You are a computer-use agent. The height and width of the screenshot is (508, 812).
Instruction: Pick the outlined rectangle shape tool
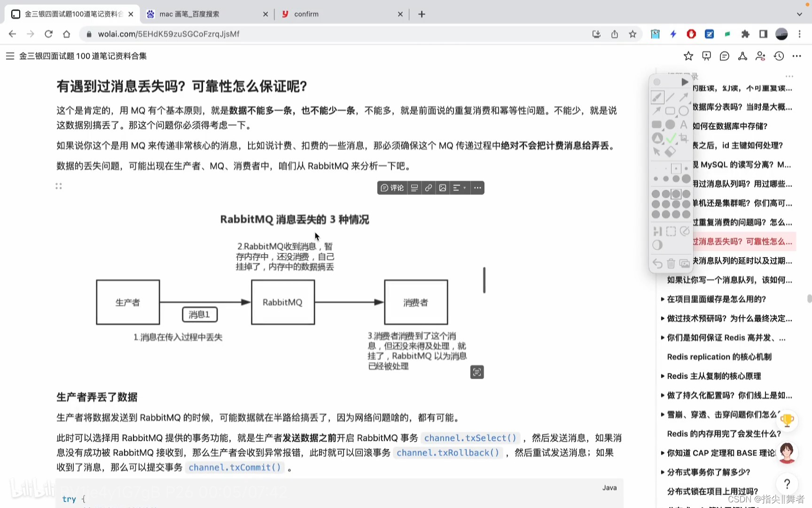[x=671, y=111]
